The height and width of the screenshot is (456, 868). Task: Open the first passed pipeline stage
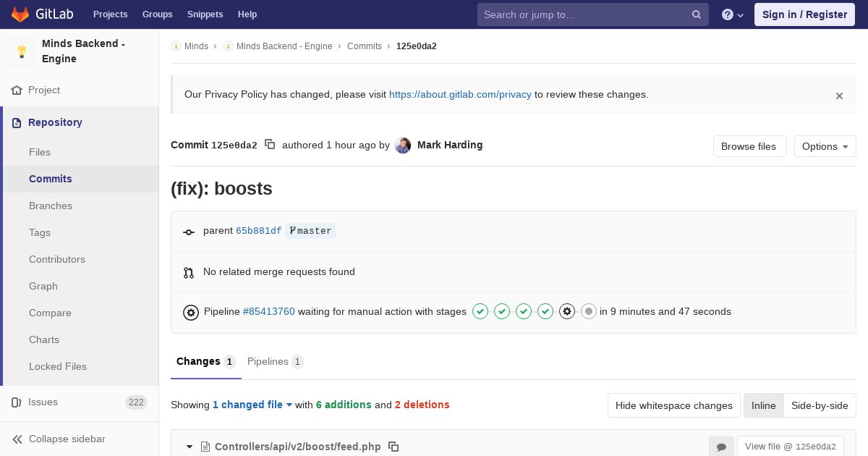point(480,311)
